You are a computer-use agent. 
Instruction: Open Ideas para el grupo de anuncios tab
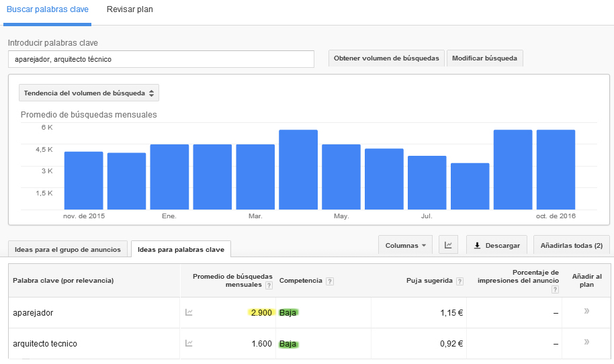[68, 249]
